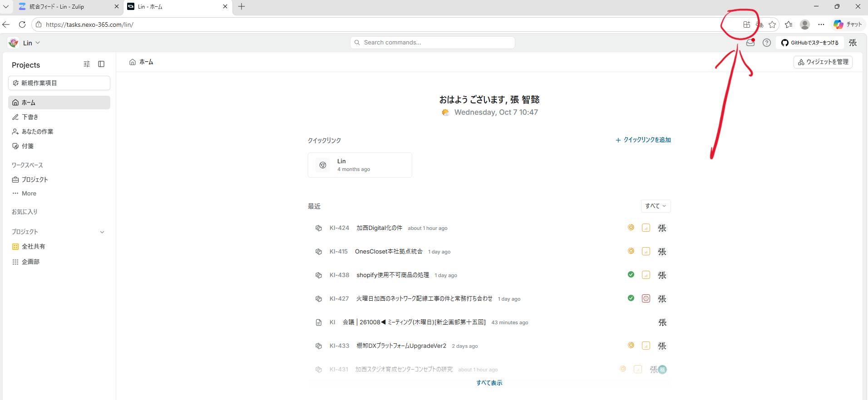The image size is (868, 400).
Task: Open the Copilot チャット button
Action: (848, 24)
